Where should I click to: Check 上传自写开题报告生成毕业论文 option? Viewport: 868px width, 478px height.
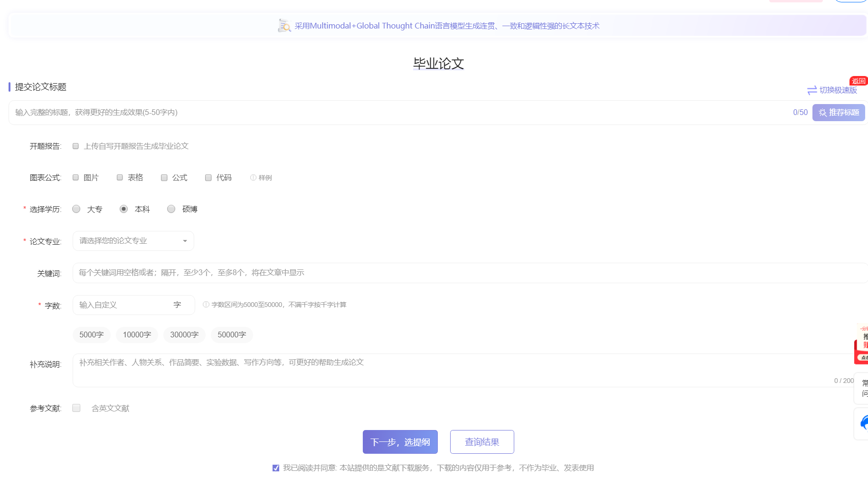[x=75, y=146]
